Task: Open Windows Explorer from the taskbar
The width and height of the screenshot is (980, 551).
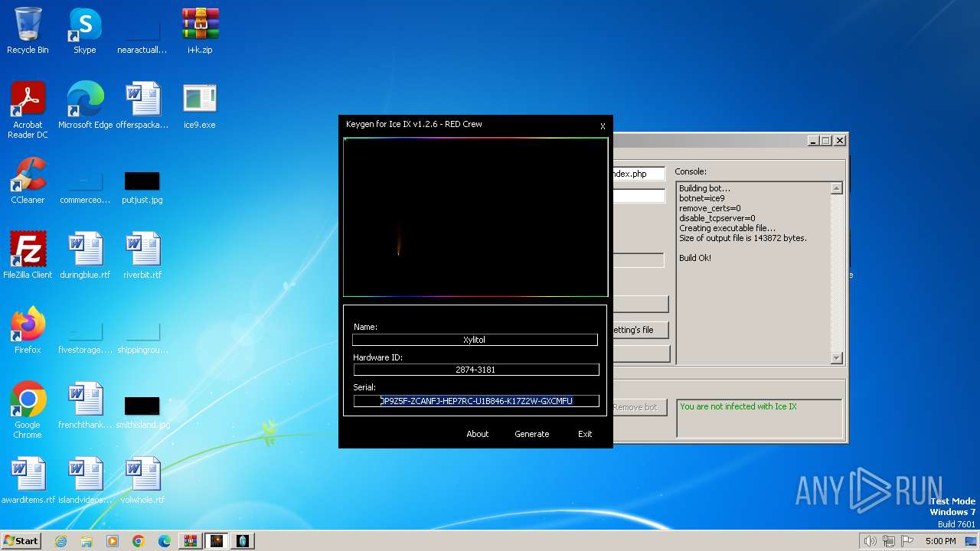Action: [x=87, y=541]
